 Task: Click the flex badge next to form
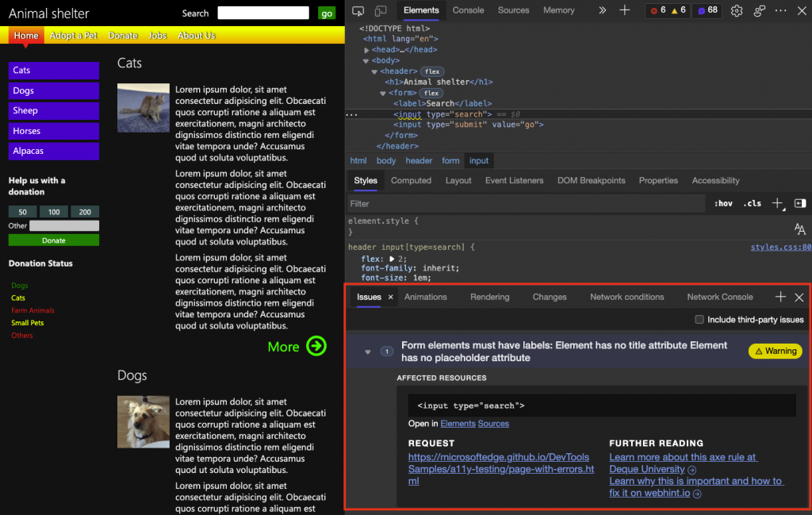pos(431,94)
